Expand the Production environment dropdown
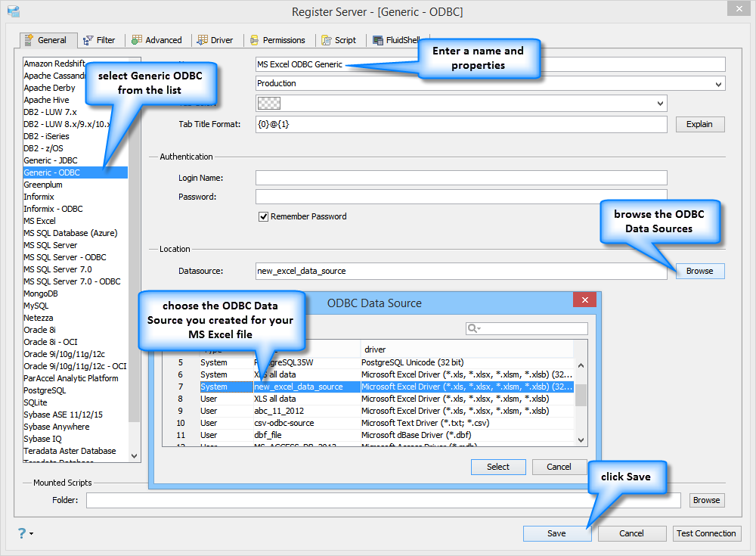This screenshot has height=556, width=756. coord(718,84)
